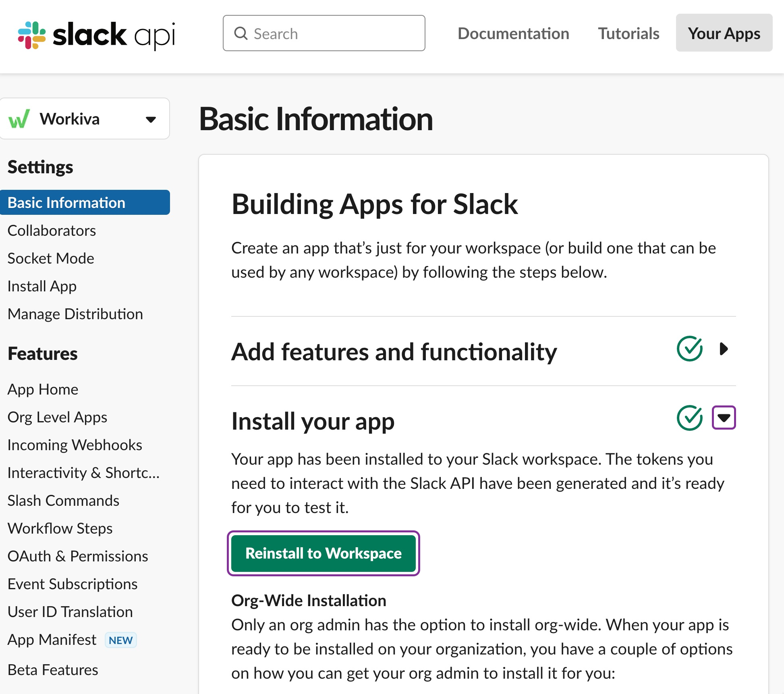The image size is (784, 694).
Task: Open Interactivity & Shortcuts page
Action: point(83,473)
